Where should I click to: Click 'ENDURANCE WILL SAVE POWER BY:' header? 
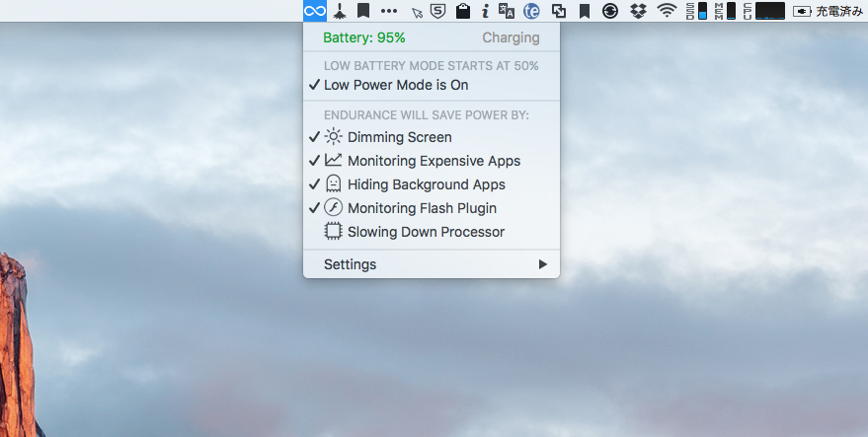(427, 115)
